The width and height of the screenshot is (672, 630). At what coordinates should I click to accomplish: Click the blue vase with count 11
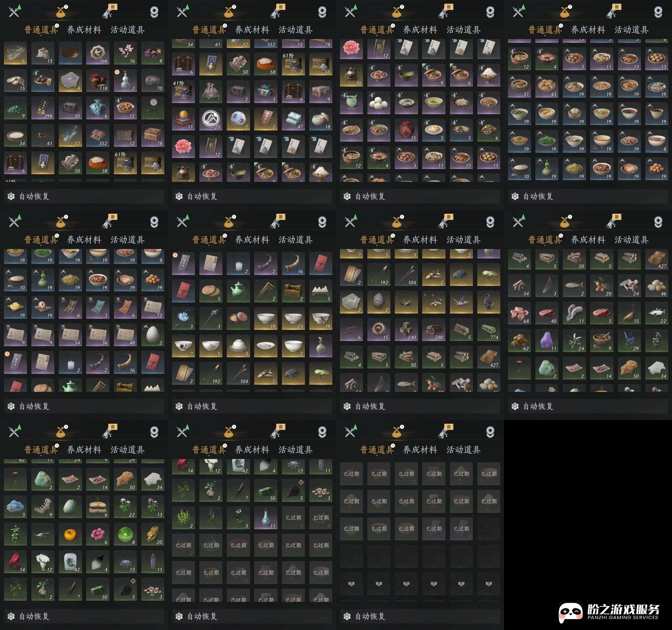point(266,518)
